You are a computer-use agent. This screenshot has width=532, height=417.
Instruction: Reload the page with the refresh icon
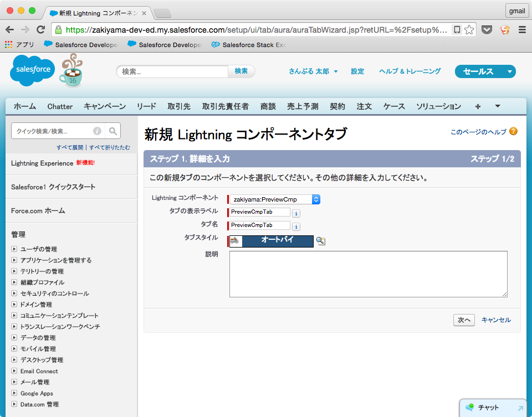click(40, 30)
